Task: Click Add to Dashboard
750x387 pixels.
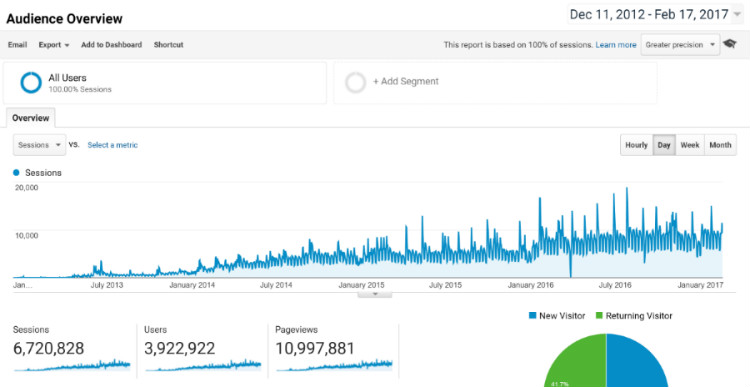Action: tap(111, 44)
